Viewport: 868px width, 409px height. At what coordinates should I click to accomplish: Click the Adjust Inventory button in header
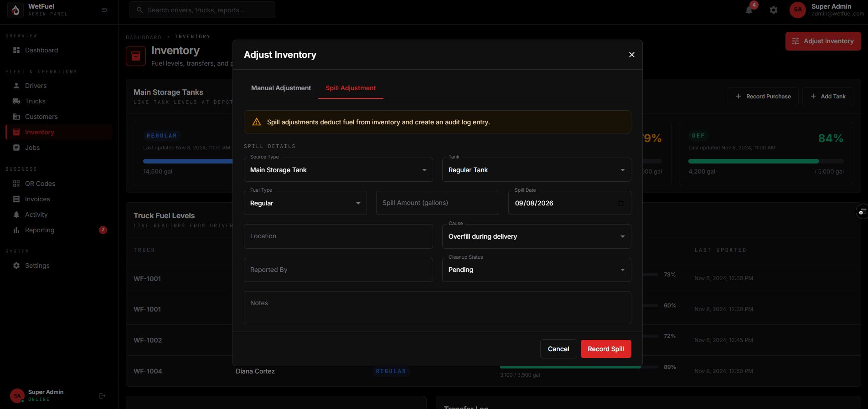(x=823, y=41)
